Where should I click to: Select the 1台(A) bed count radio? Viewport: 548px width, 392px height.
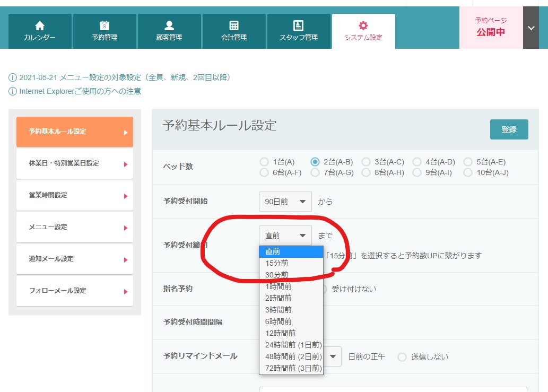click(x=264, y=162)
